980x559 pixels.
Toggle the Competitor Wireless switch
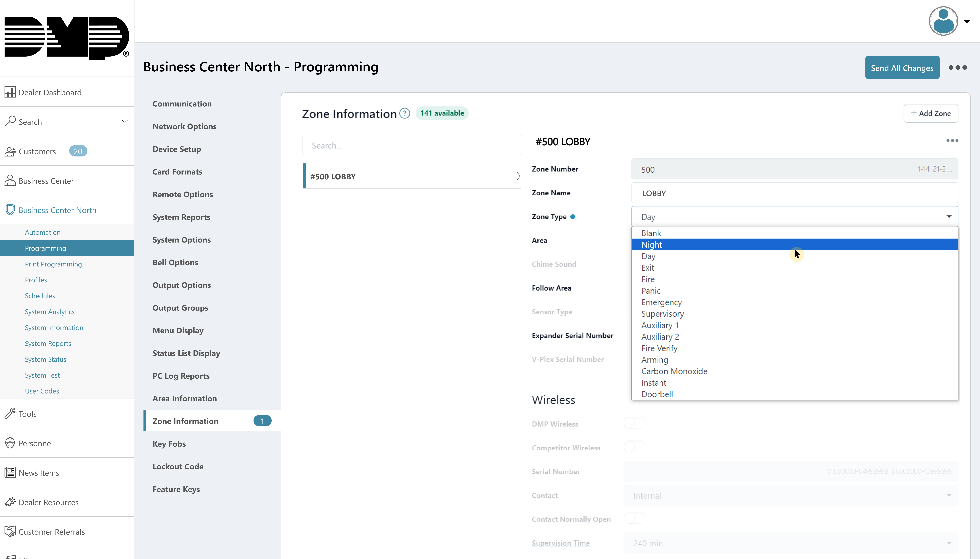[635, 447]
